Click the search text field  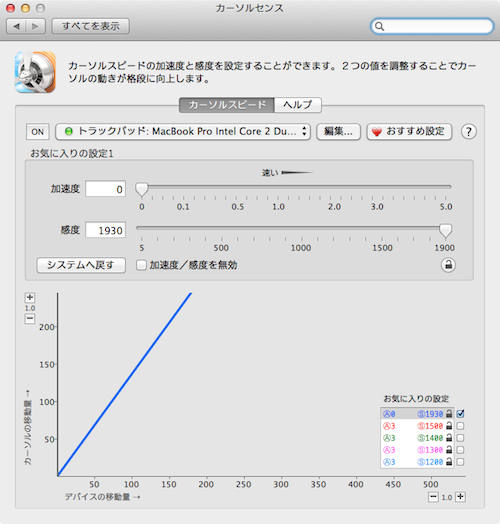click(x=432, y=26)
